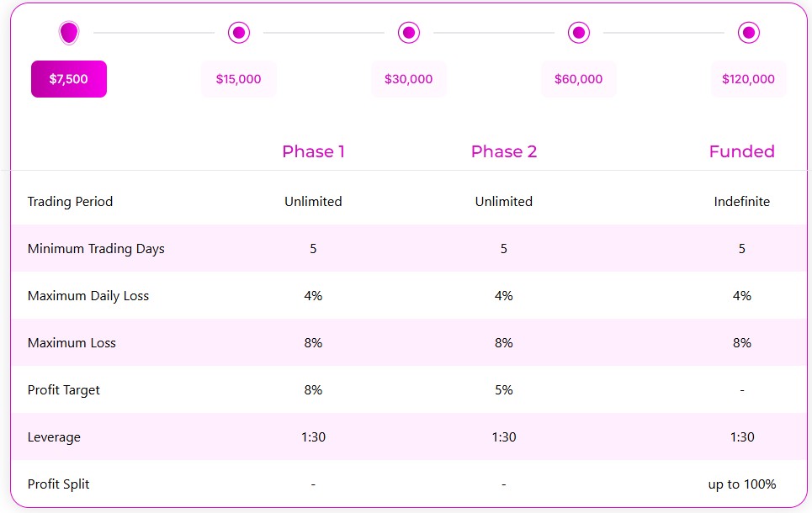Screen dimensions: 812x513
Task: Click the radio dot above $15,000
Action: [239, 33]
